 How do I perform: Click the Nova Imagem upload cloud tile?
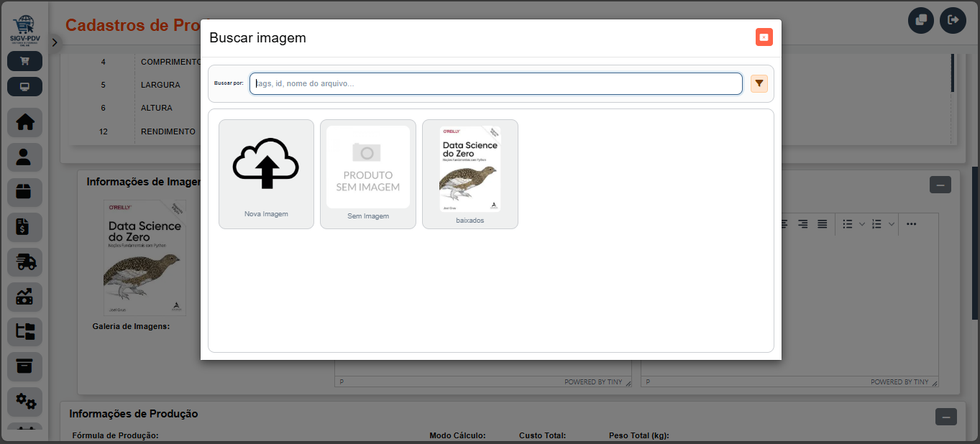(x=266, y=174)
